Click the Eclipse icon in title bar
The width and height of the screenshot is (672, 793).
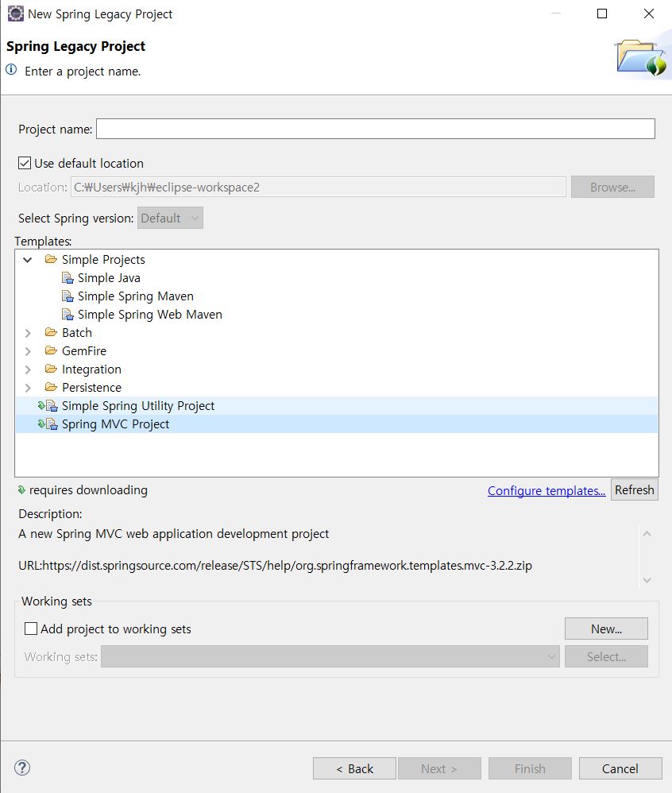[16, 14]
